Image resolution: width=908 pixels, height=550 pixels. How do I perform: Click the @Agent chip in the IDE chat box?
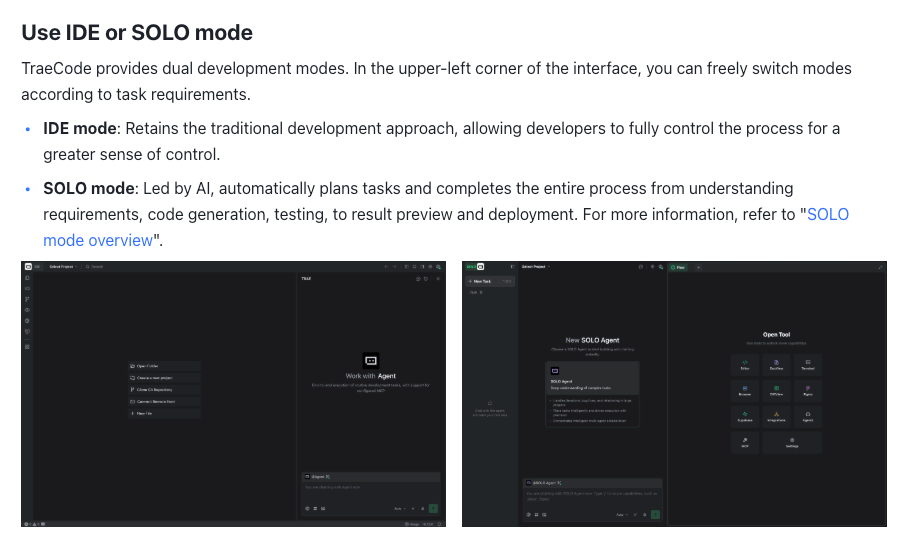[x=317, y=476]
